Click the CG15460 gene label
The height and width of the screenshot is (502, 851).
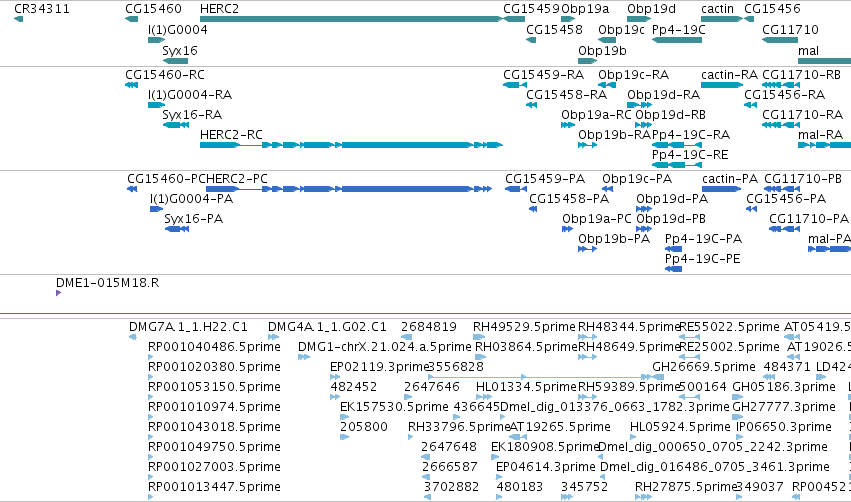point(153,9)
